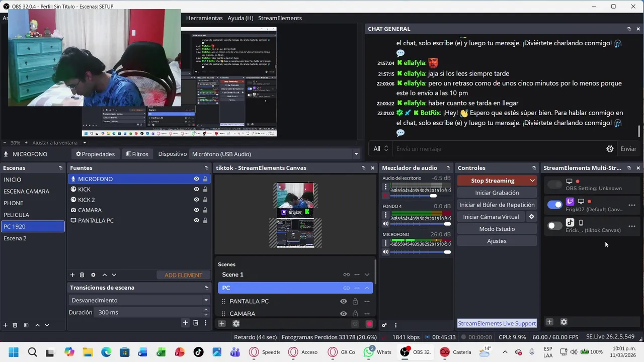Hide PANTALLA PC in canvas Scenes list
Viewport: 644px width, 362px height.
coord(343,302)
